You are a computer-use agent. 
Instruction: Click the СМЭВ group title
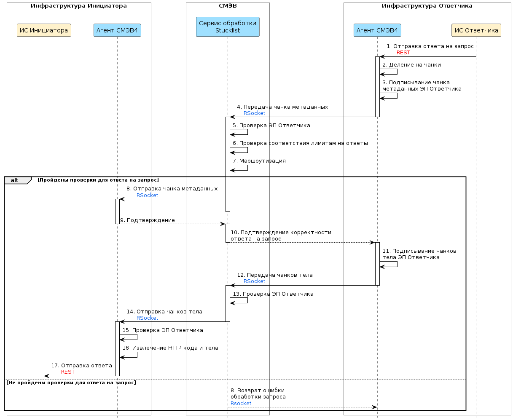[228, 6]
